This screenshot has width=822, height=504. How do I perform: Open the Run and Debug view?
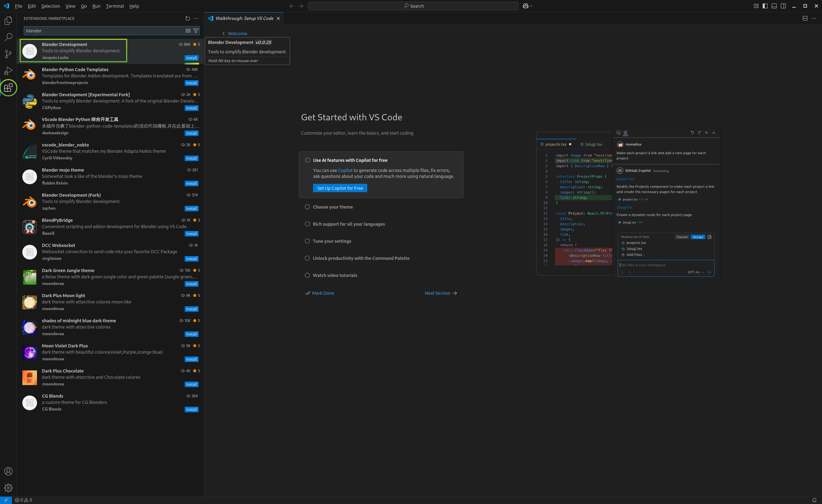click(x=8, y=71)
